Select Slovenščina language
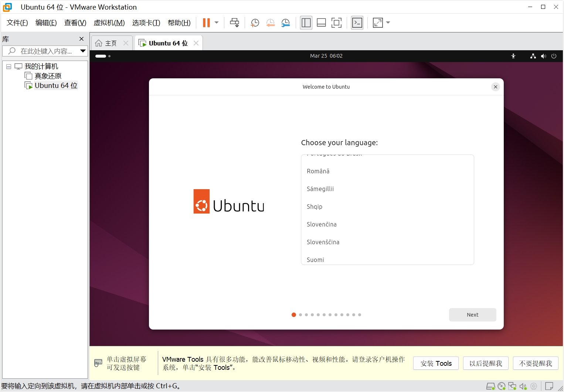The width and height of the screenshot is (564, 392). [x=387, y=242]
